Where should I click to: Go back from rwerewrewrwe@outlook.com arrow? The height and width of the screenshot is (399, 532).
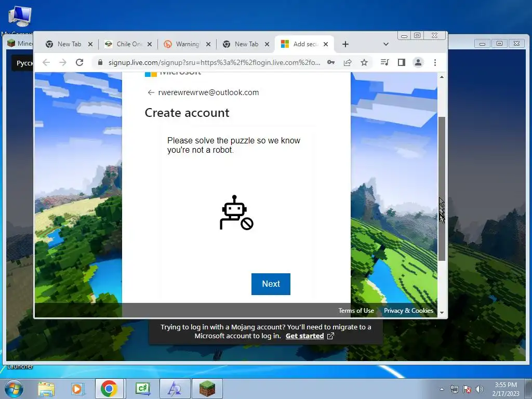tap(151, 92)
